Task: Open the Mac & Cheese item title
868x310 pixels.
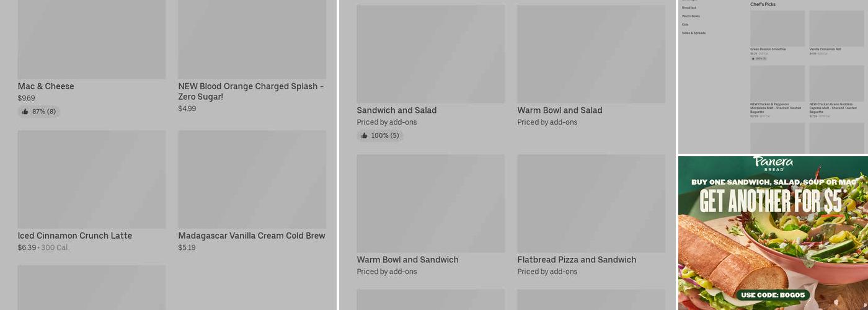Action: (46, 86)
